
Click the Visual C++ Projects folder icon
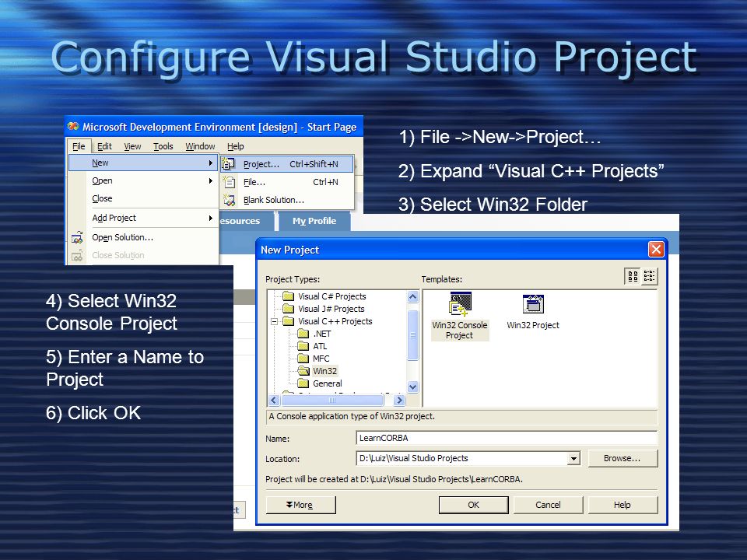click(288, 321)
